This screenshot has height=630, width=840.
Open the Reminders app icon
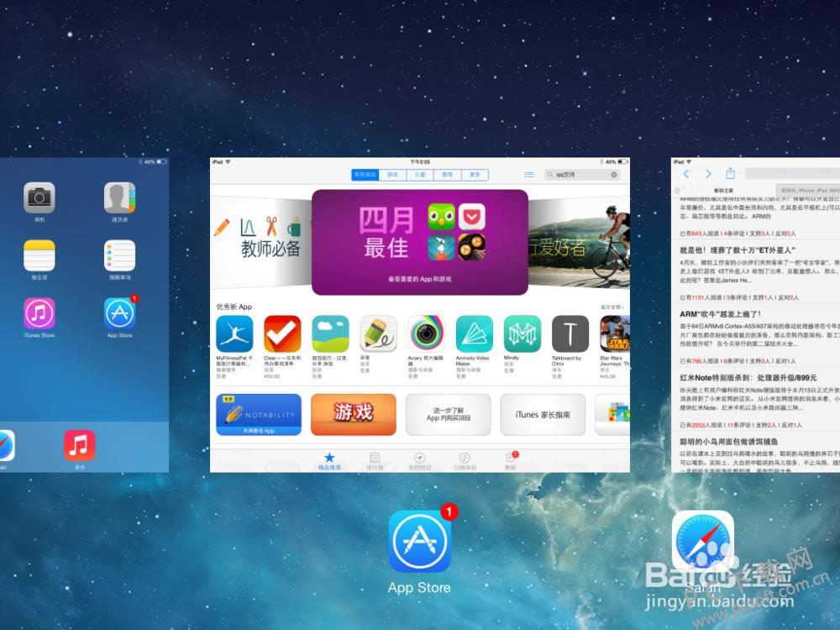coord(119,255)
